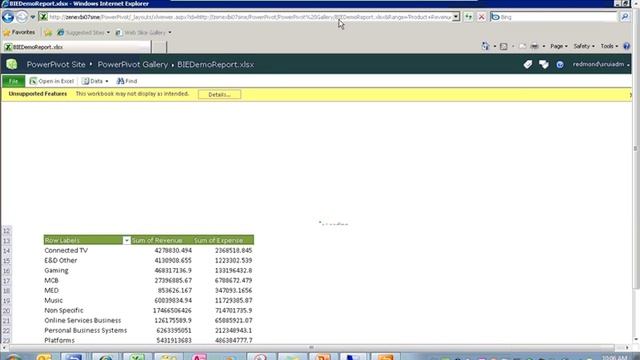Add page to the Favorites bar icon
Image resolution: width=640 pixels, height=360 pixels.
point(48,32)
